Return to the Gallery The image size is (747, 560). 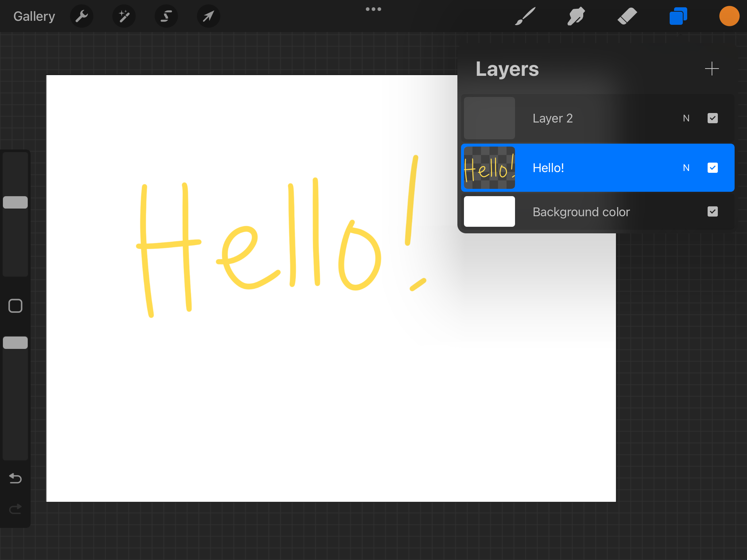(x=34, y=16)
